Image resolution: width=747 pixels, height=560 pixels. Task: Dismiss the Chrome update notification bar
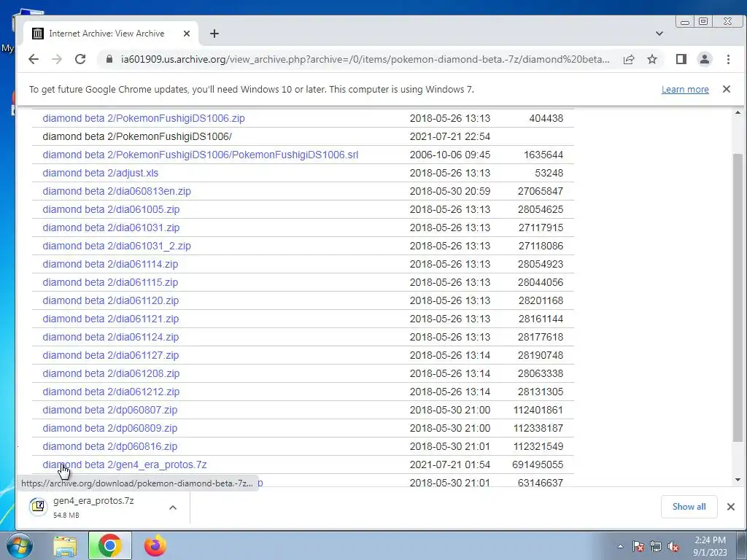(x=726, y=89)
